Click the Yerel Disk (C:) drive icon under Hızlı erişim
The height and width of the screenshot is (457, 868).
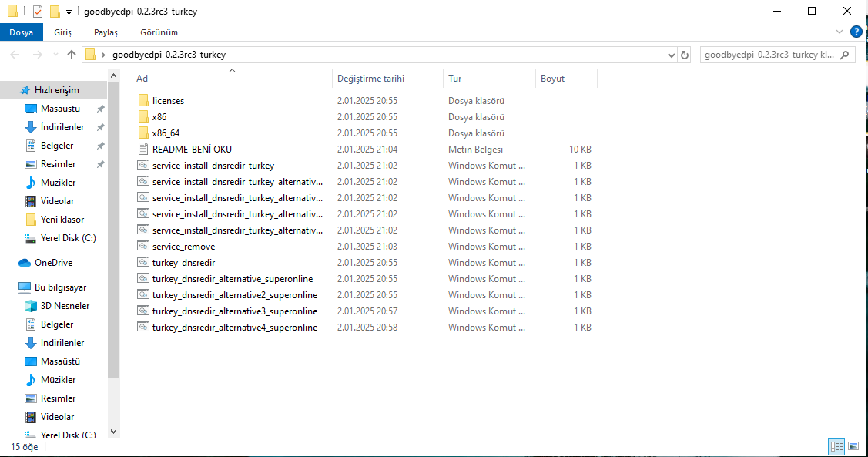click(31, 238)
